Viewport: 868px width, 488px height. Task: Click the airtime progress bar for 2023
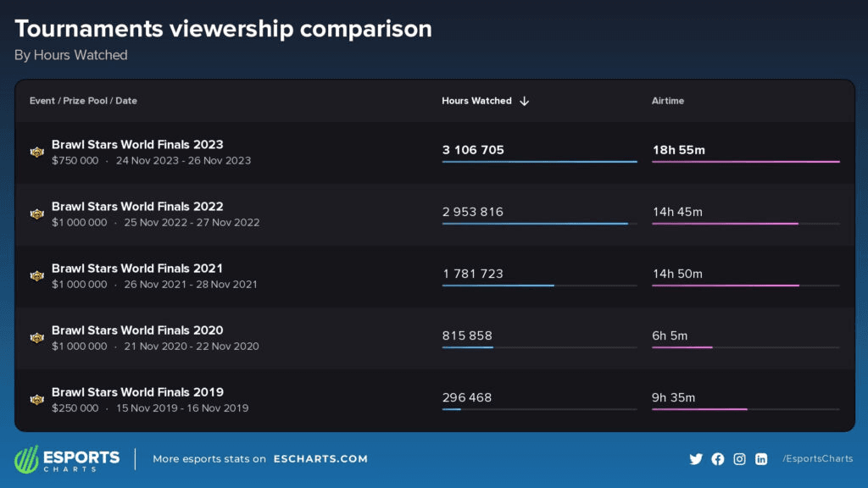click(x=744, y=160)
